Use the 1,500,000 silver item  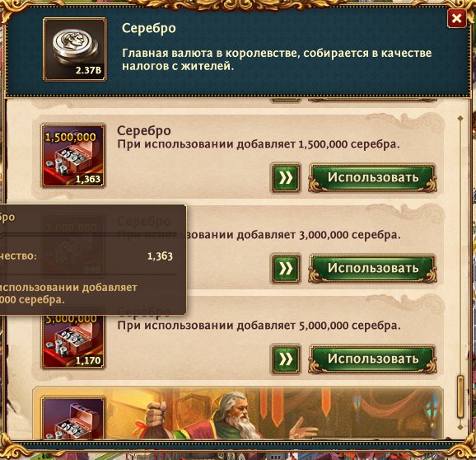click(x=372, y=178)
